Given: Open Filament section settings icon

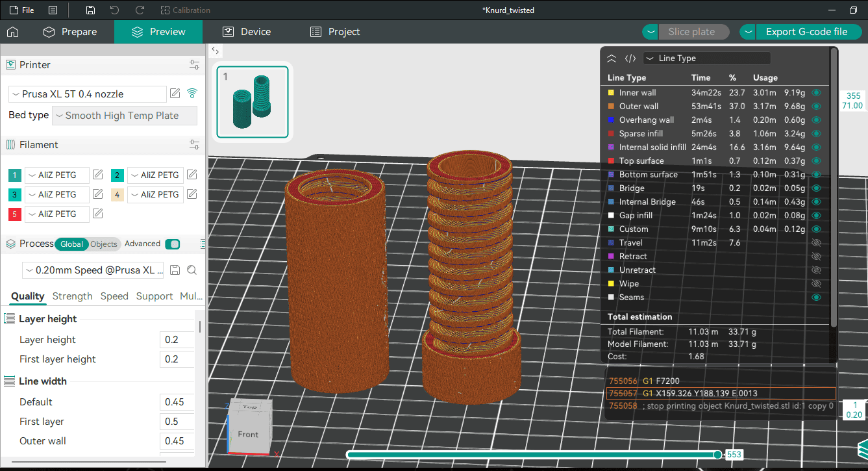Looking at the screenshot, I should [194, 145].
